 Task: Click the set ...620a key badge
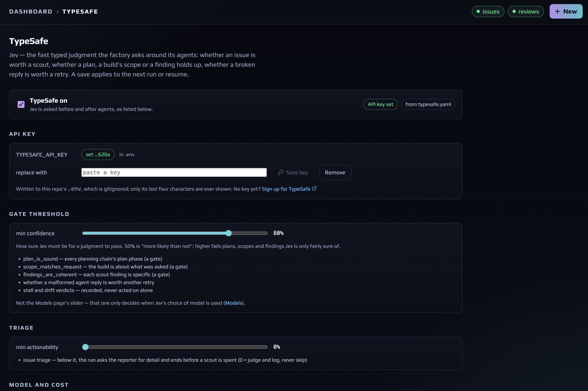(x=98, y=155)
